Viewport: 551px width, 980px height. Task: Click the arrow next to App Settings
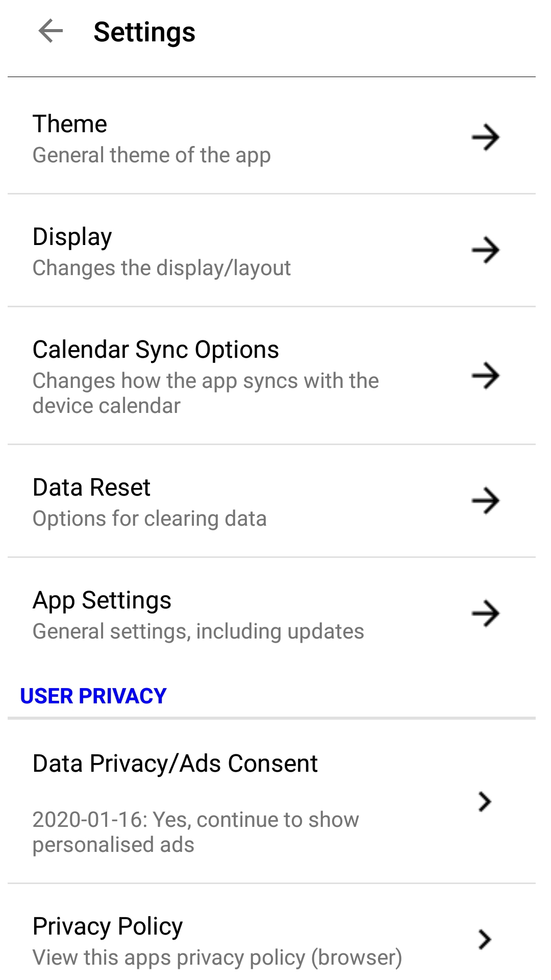click(485, 613)
